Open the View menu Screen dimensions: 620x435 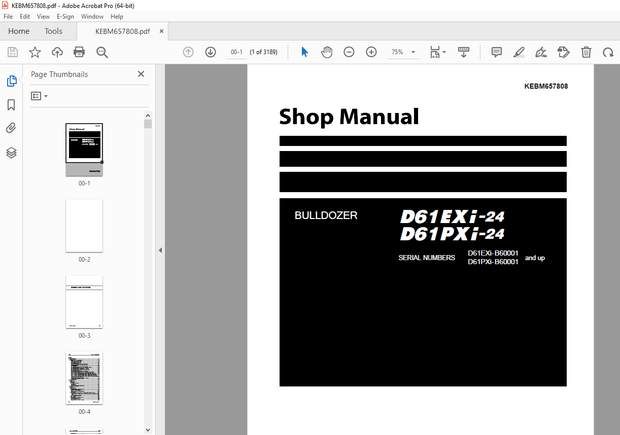point(43,17)
